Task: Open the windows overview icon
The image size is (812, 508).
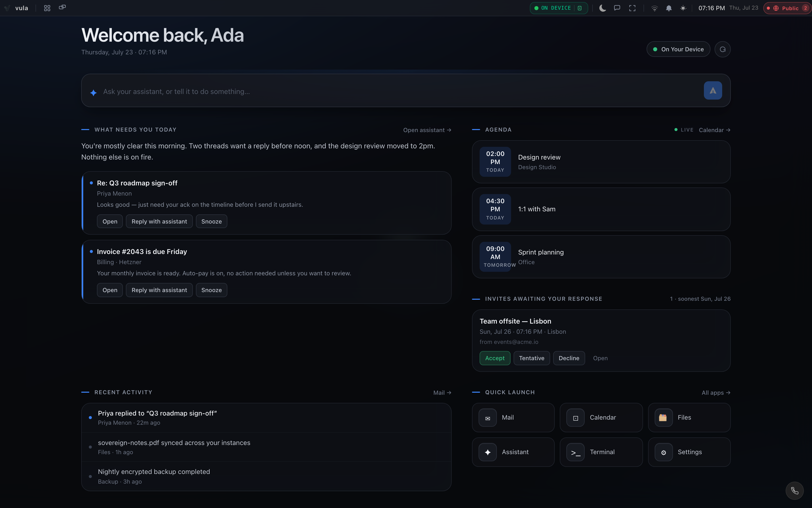Action: 62,8
